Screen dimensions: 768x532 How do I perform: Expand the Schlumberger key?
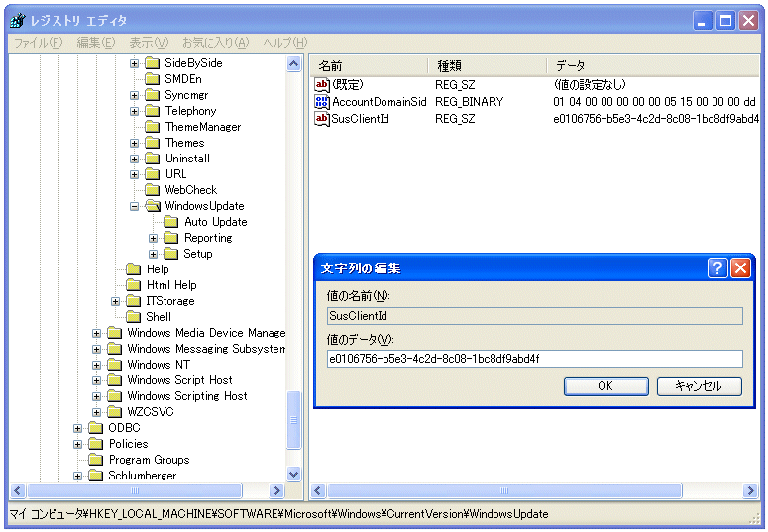coord(78,476)
